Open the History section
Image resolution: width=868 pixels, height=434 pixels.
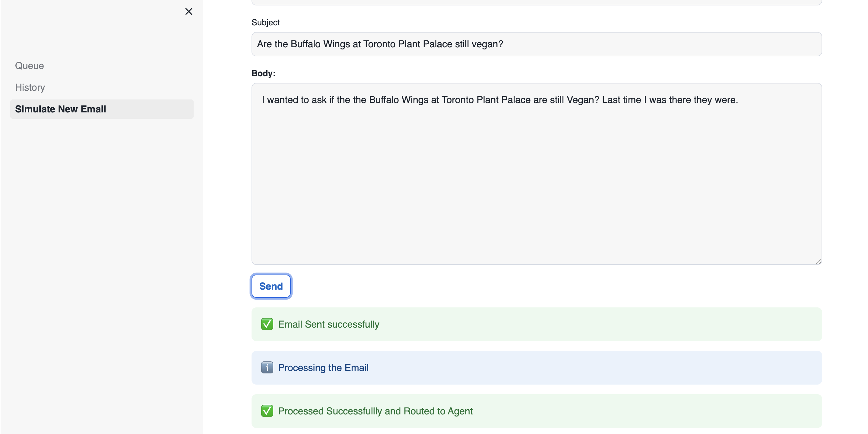[30, 87]
